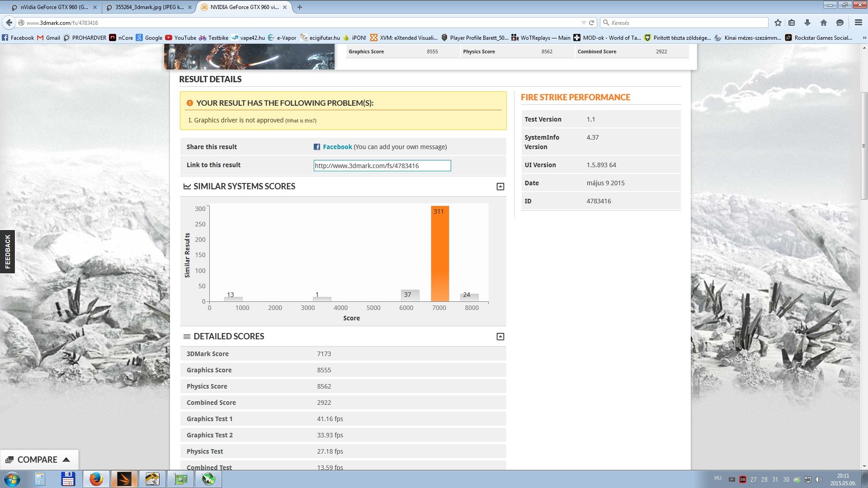Image resolution: width=868 pixels, height=488 pixels.
Task: Collapse the Detailed Scores section
Action: pos(500,337)
